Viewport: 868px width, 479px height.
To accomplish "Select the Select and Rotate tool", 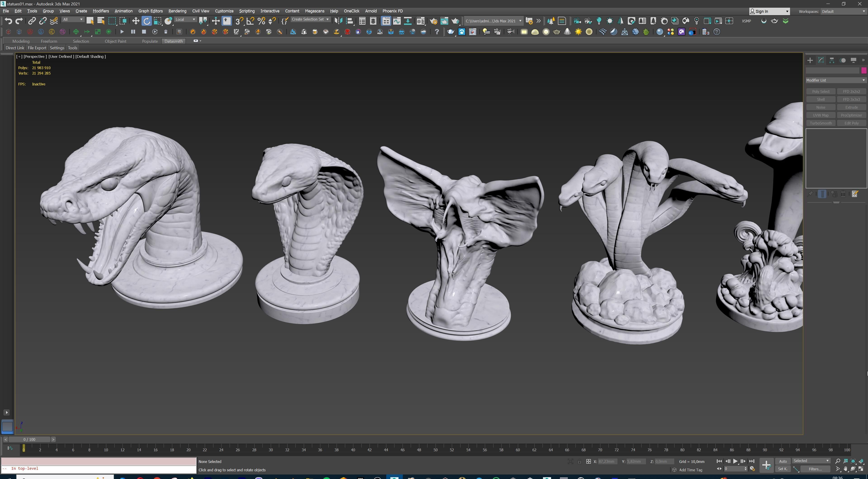I will tap(146, 21).
